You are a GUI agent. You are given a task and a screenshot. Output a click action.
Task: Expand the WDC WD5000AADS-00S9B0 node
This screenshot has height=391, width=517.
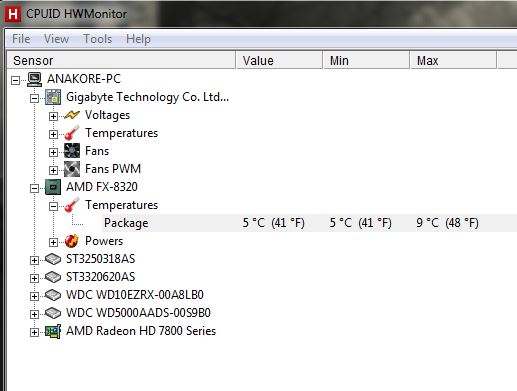tap(34, 314)
